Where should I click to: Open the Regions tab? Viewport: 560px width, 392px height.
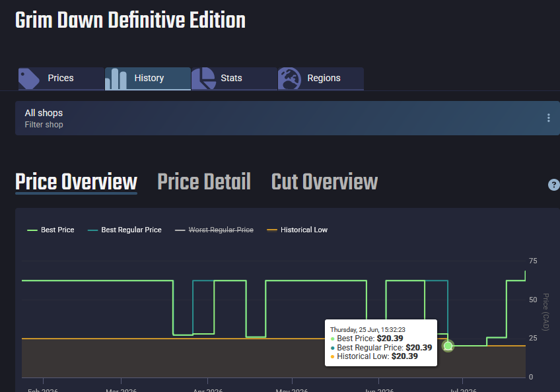click(x=321, y=79)
